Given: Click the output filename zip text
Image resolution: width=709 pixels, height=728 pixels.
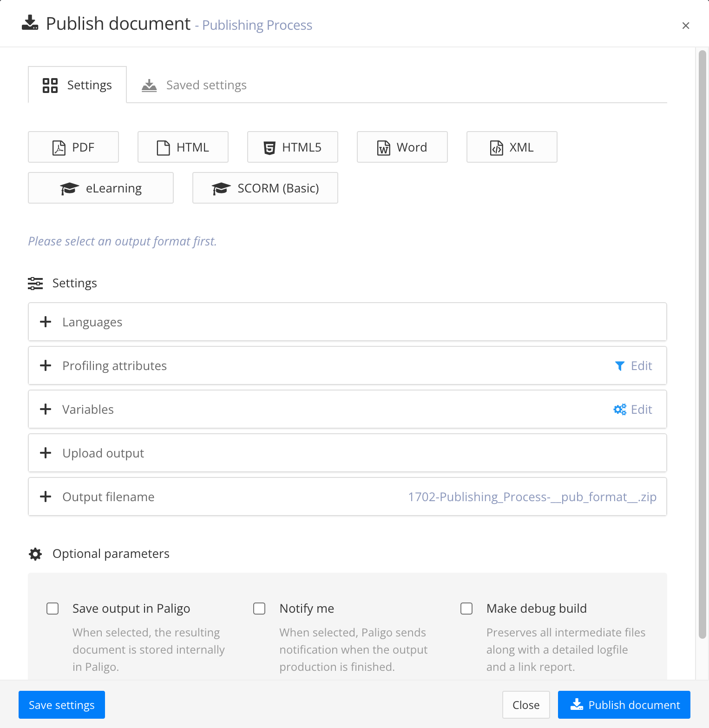Looking at the screenshot, I should (x=532, y=496).
